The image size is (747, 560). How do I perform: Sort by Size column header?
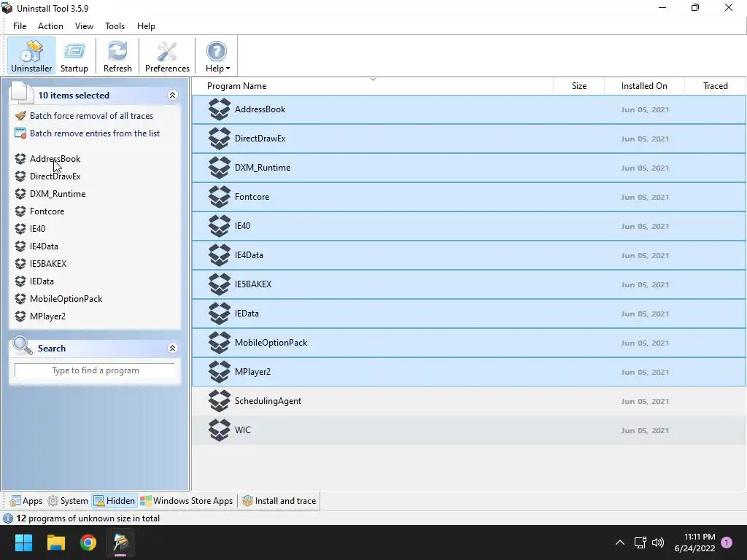pos(578,86)
